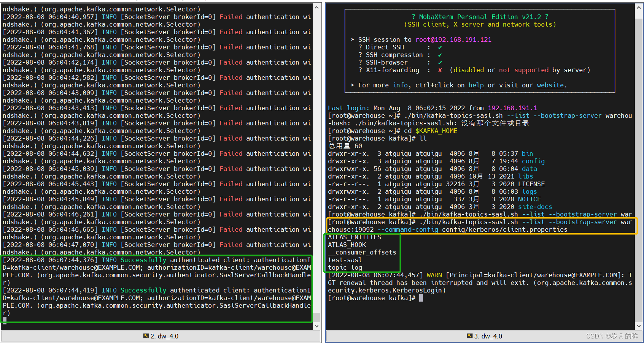Click the SSH session address root@192.168.191.121
The image size is (644, 343).
(x=453, y=40)
